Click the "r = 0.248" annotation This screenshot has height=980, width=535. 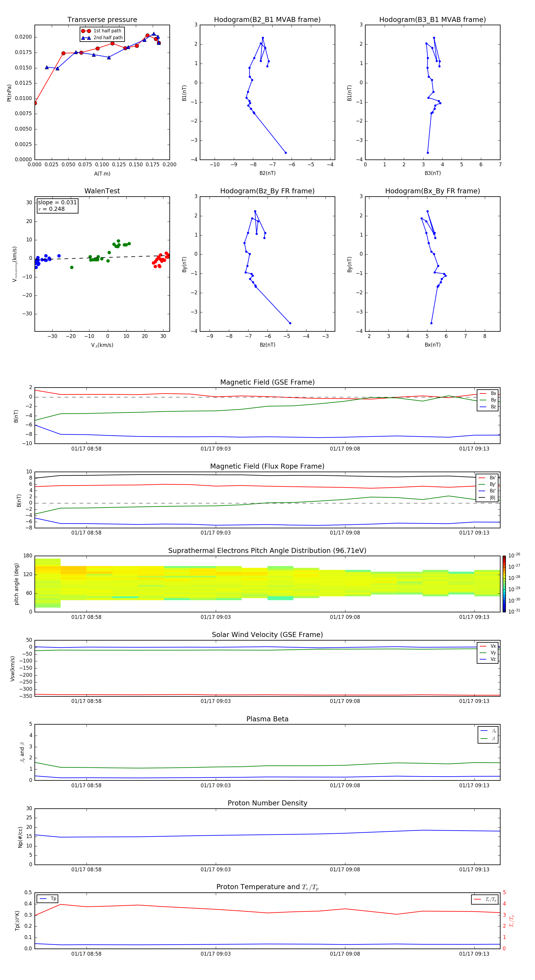pyautogui.click(x=51, y=209)
